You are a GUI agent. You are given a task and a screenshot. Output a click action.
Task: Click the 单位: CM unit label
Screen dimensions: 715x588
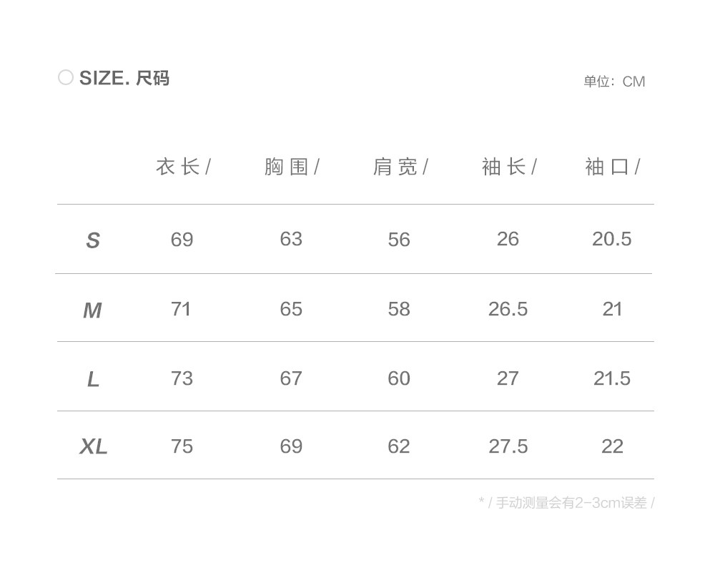[x=613, y=82]
